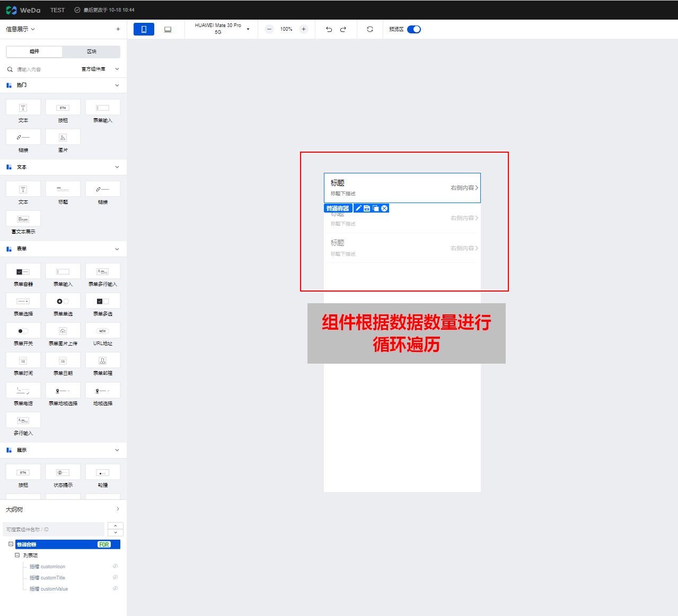Screen dimensions: 678x616
Task: Select 普通容器 in the outline tree
Action: click(68, 544)
